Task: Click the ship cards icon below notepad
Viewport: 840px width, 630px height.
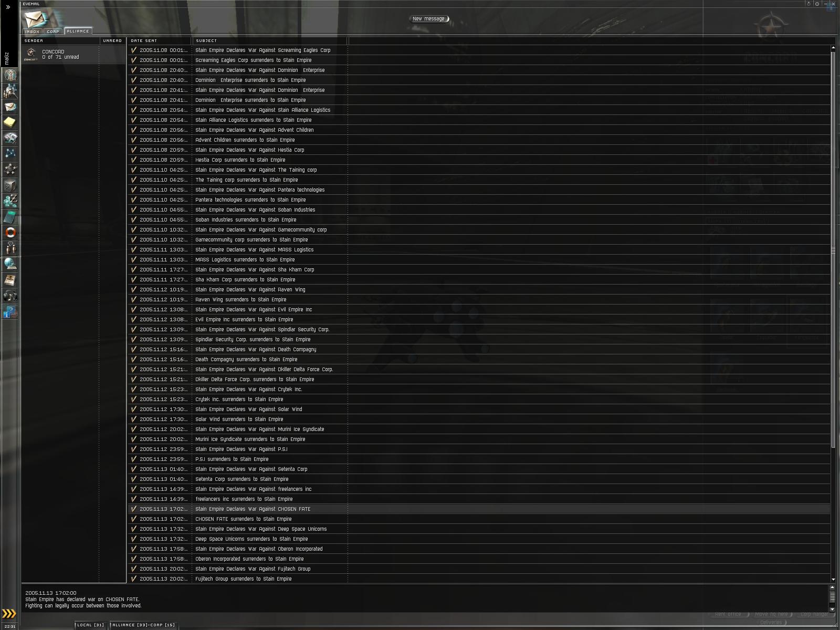Action: pyautogui.click(x=10, y=138)
